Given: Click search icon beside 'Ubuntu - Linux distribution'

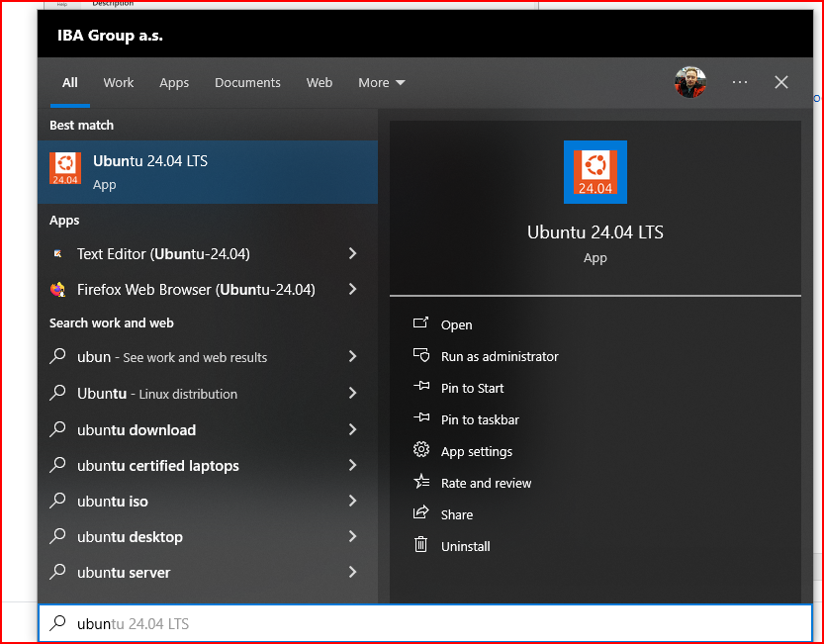Looking at the screenshot, I should tap(57, 393).
